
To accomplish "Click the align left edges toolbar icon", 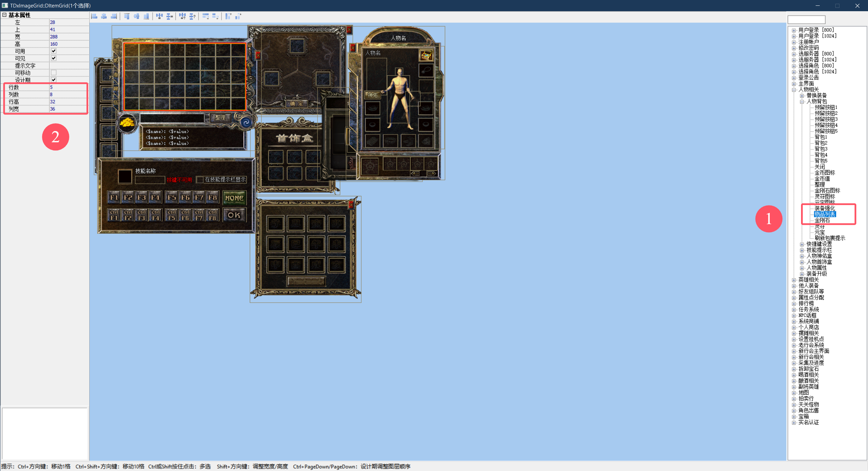I will (x=94, y=16).
